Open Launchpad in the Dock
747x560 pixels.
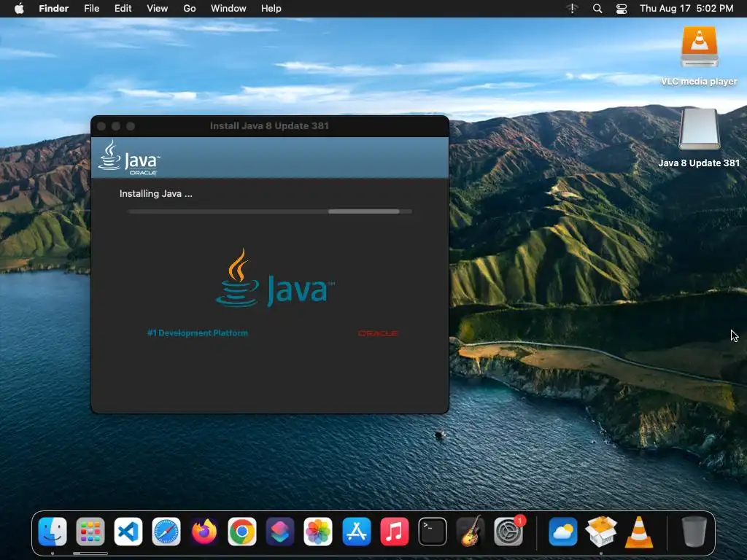90,532
